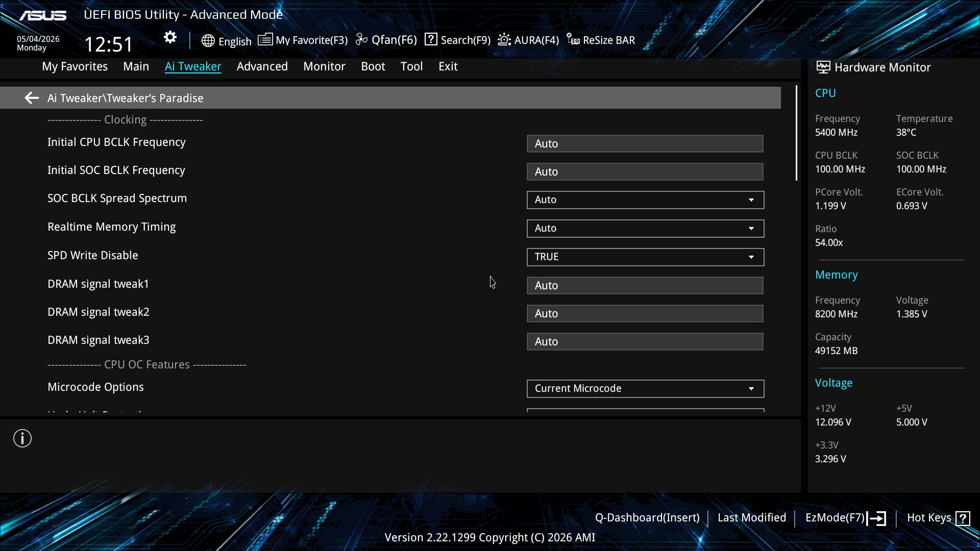The height and width of the screenshot is (551, 980).
Task: Open Q-Dashboard from the bottom bar
Action: click(647, 518)
